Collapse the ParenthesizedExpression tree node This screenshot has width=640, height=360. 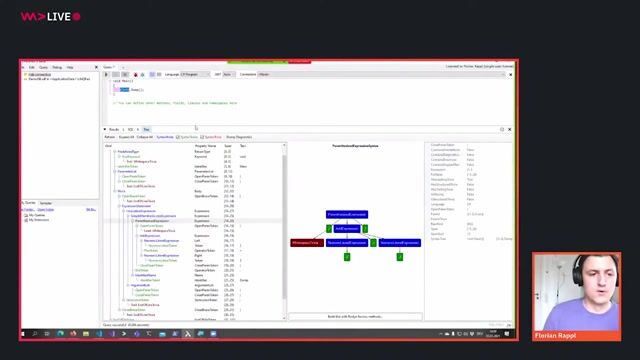tap(133, 221)
